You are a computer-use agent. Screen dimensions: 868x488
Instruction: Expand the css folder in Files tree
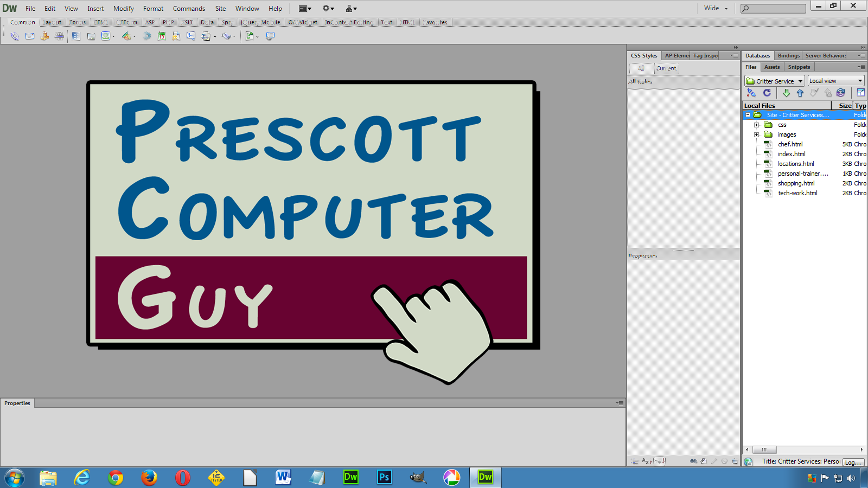coord(756,125)
